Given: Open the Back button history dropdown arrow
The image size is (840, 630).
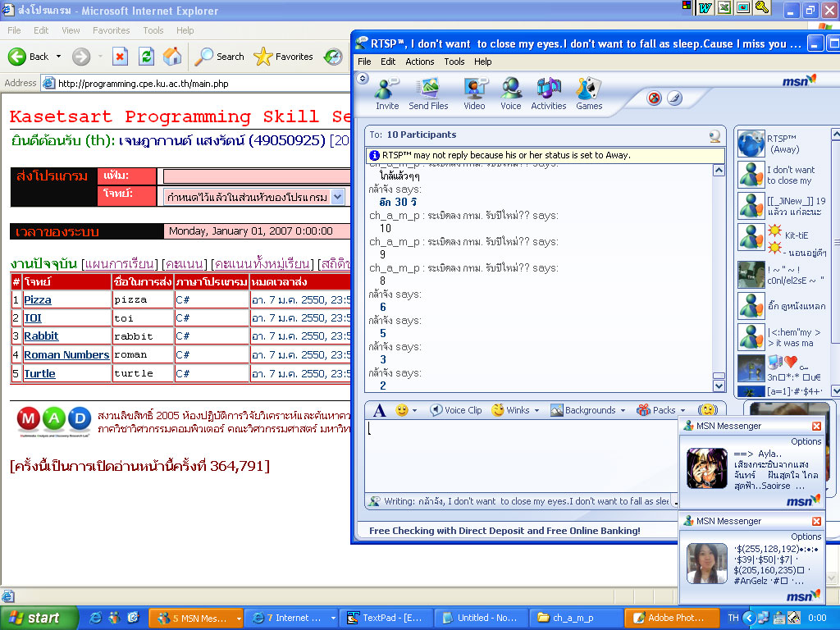Looking at the screenshot, I should (x=58, y=57).
